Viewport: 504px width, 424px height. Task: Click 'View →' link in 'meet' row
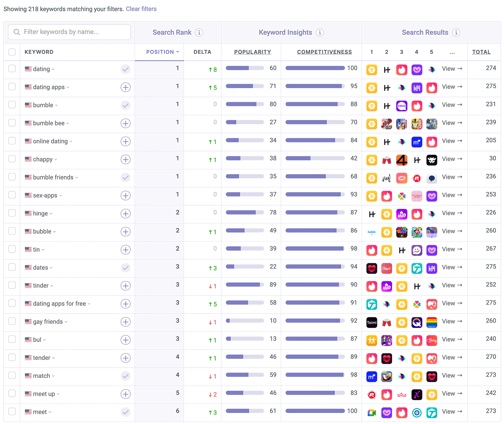[x=452, y=412]
